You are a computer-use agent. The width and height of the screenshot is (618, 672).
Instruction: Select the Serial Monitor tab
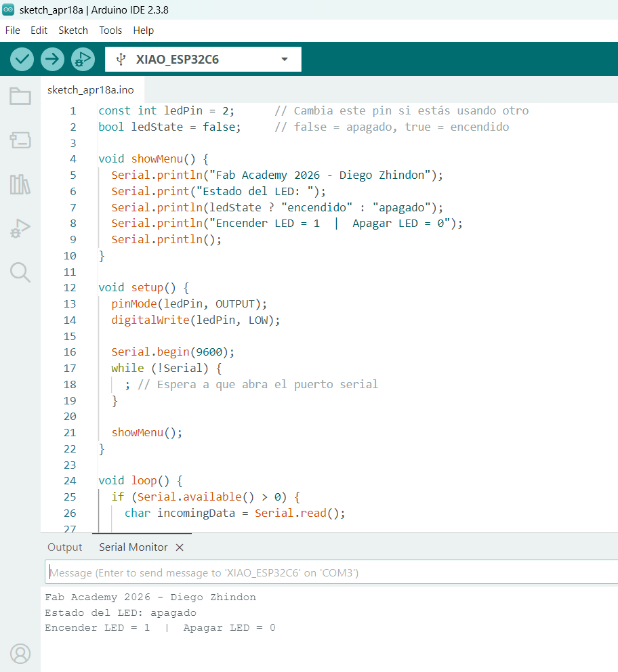click(x=133, y=547)
